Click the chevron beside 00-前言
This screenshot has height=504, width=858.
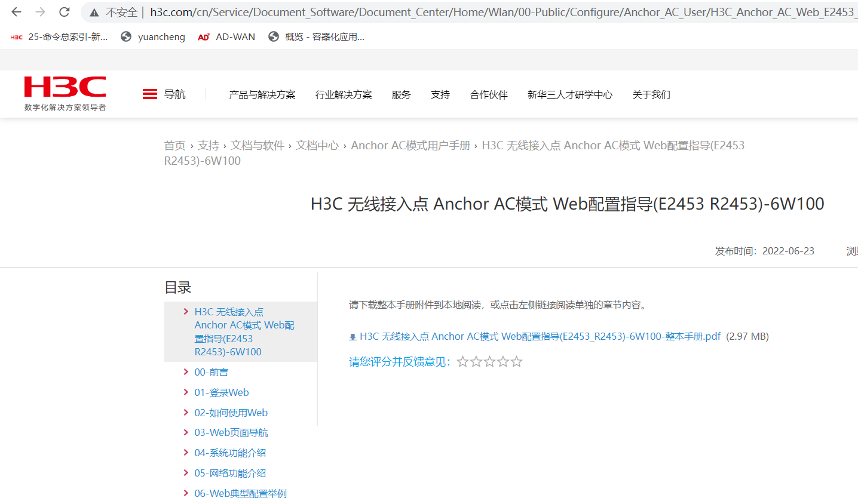186,372
